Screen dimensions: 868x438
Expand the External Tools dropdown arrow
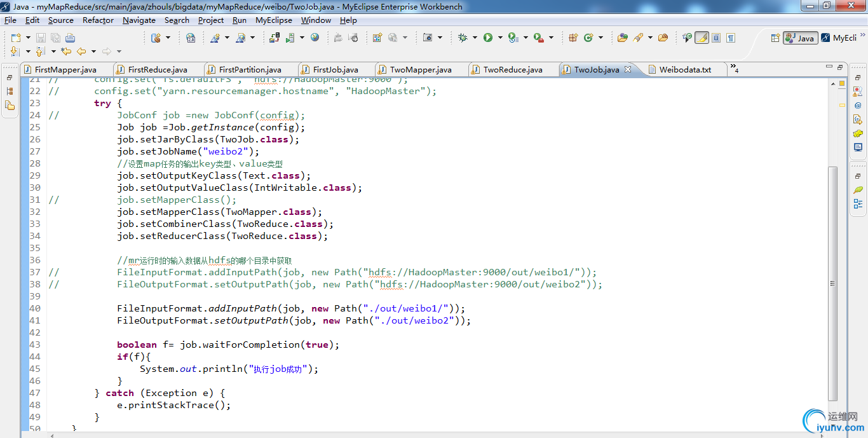(551, 38)
